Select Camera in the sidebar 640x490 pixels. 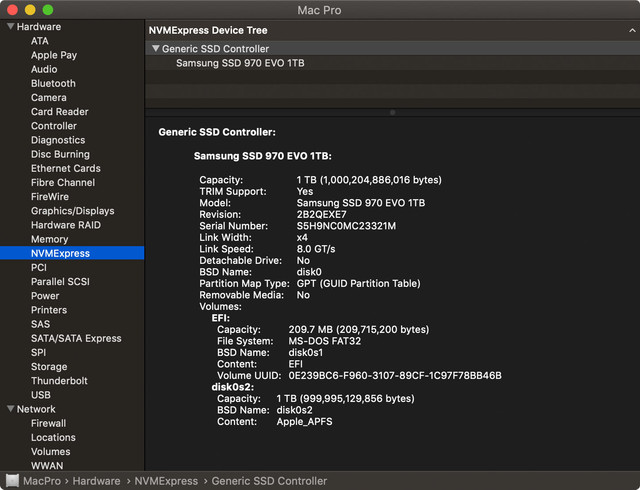pyautogui.click(x=49, y=98)
